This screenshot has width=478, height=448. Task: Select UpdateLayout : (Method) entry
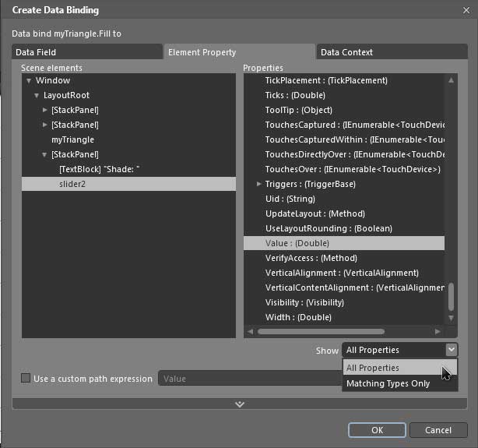pos(344,213)
